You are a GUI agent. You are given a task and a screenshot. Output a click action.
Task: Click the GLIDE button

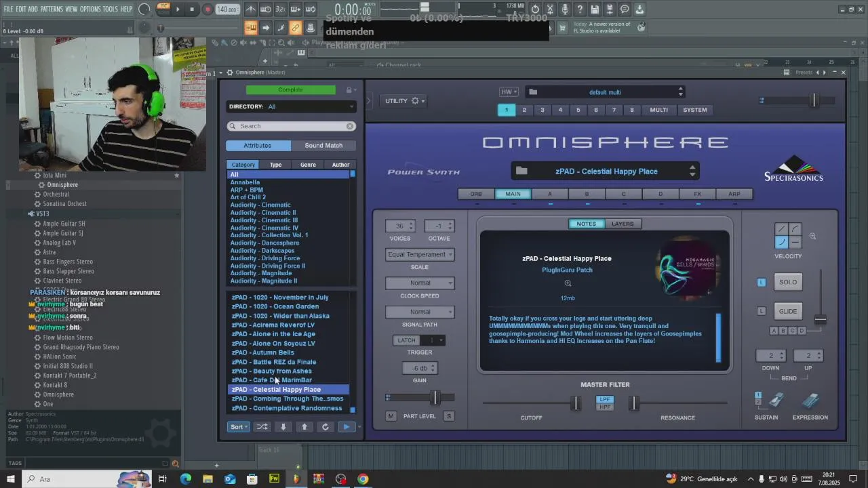pyautogui.click(x=788, y=311)
